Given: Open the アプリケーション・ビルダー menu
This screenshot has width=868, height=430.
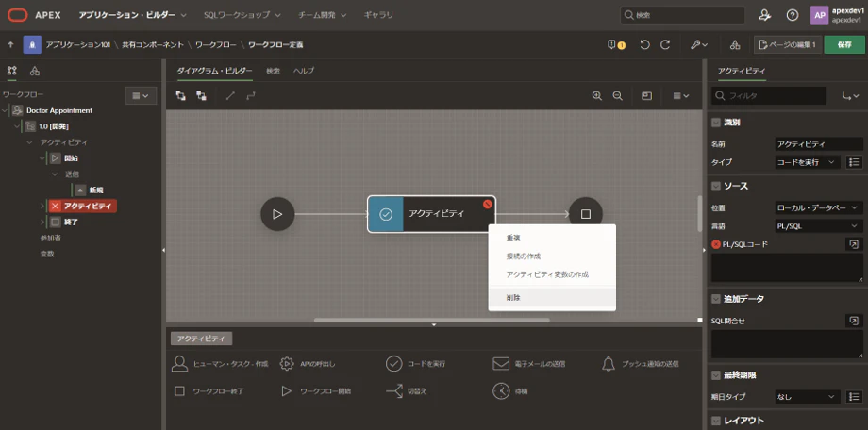Looking at the screenshot, I should tap(132, 15).
